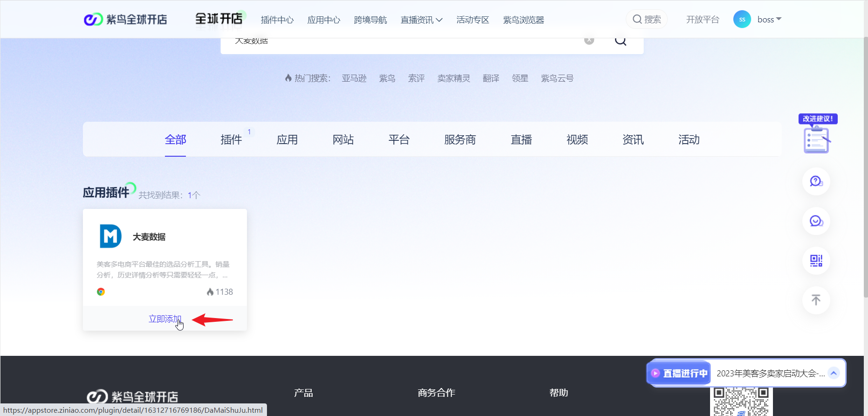Select hot search term 卖家精灵

tap(454, 78)
